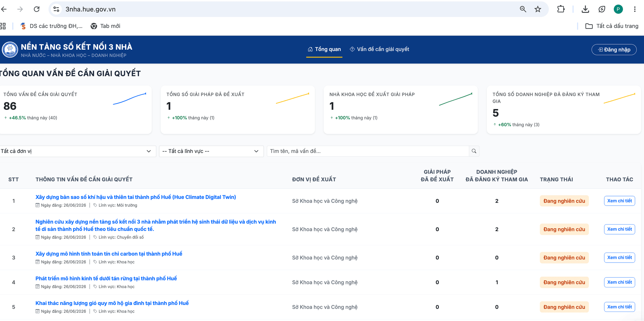Image resolution: width=644 pixels, height=321 pixels.
Task: Open the 'Phát triển mô hình kinh tế dưới tán rừng' link
Action: (x=106, y=278)
